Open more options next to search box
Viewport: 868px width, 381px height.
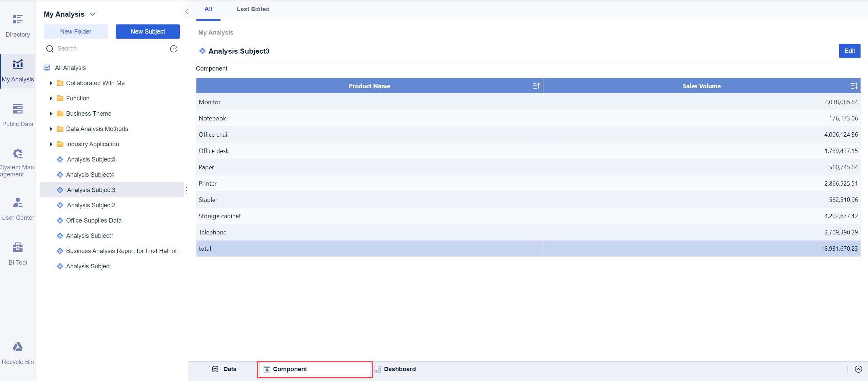click(x=174, y=49)
